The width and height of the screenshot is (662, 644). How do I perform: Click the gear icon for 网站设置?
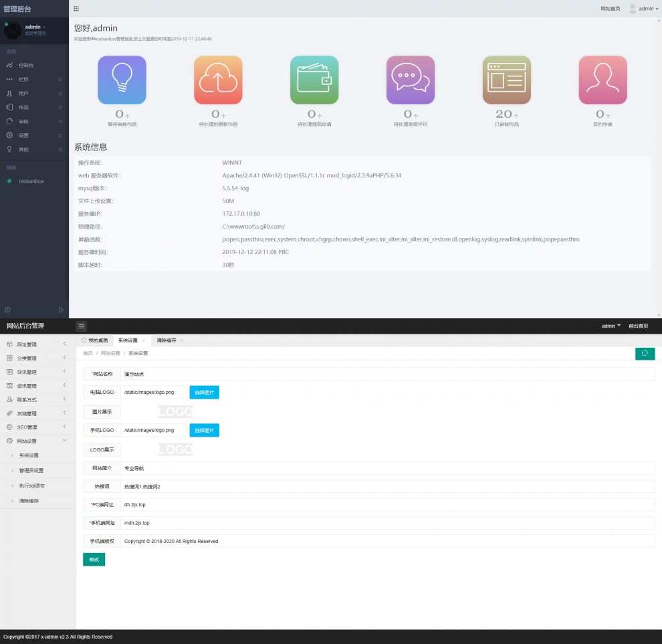(10, 441)
